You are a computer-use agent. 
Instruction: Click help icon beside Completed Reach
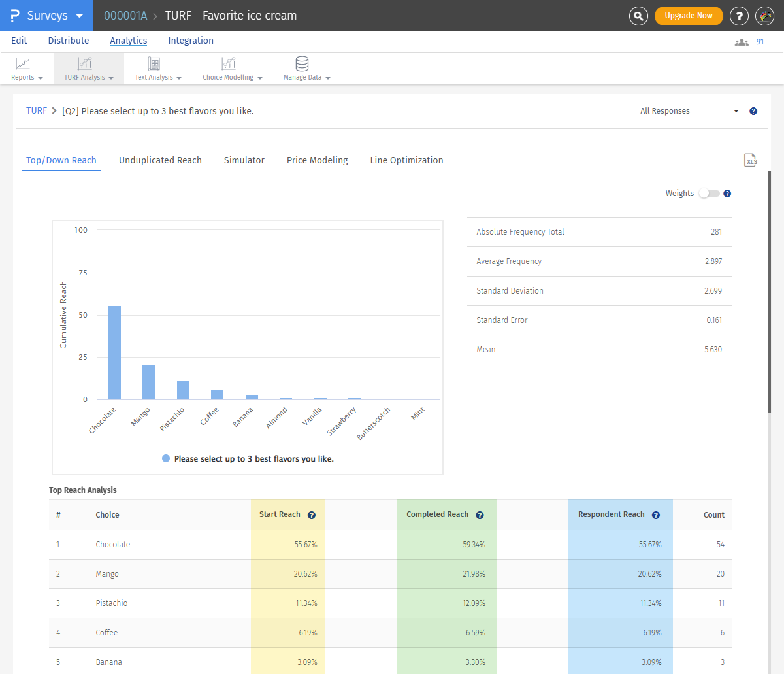[480, 515]
